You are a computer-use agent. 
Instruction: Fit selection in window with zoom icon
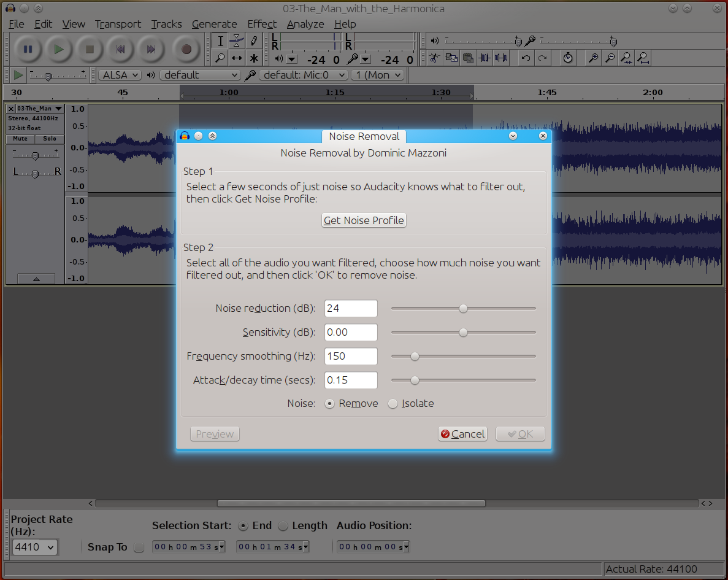point(626,58)
